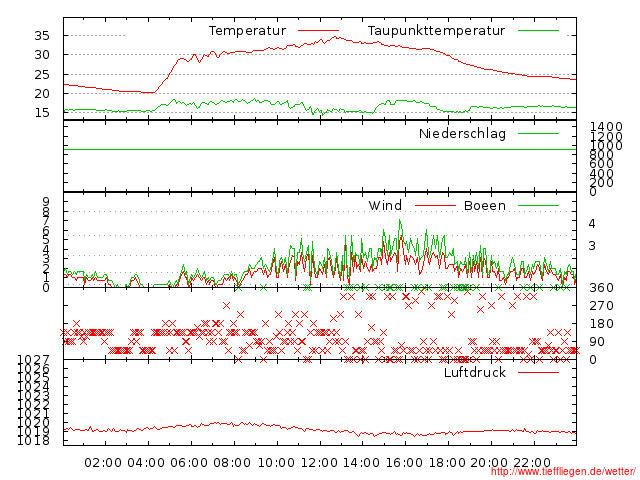The width and height of the screenshot is (640, 480).
Task: Click the red Luftdruck legend line
Action: (x=538, y=372)
